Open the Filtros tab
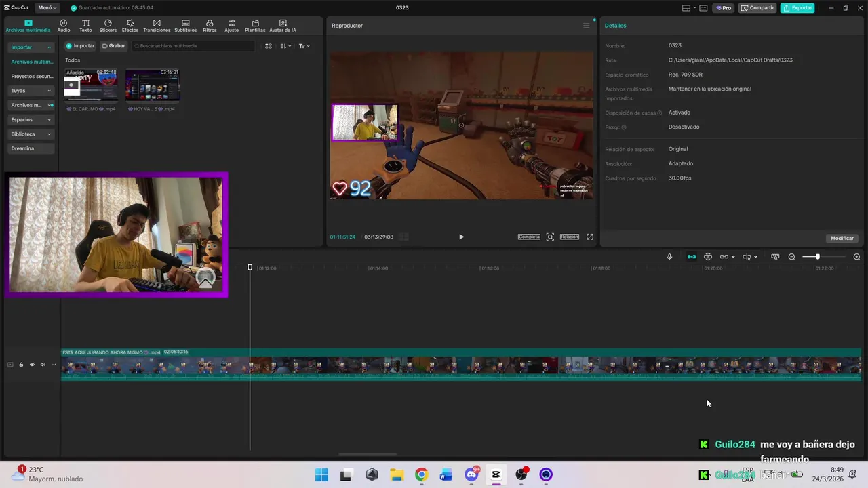 point(210,26)
